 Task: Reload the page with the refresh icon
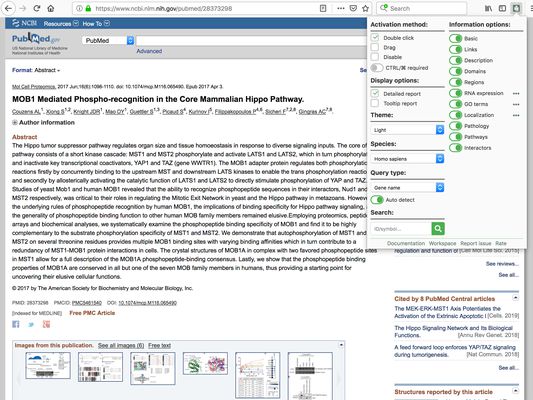point(37,8)
